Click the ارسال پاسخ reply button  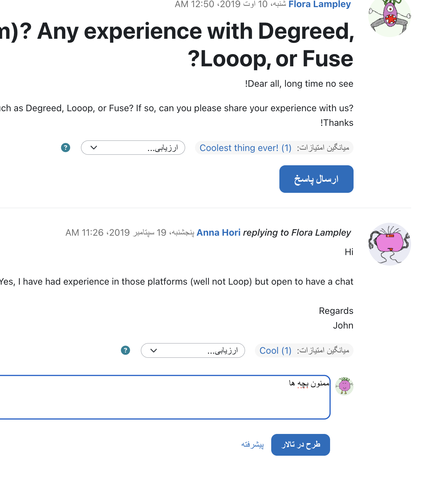point(316,179)
